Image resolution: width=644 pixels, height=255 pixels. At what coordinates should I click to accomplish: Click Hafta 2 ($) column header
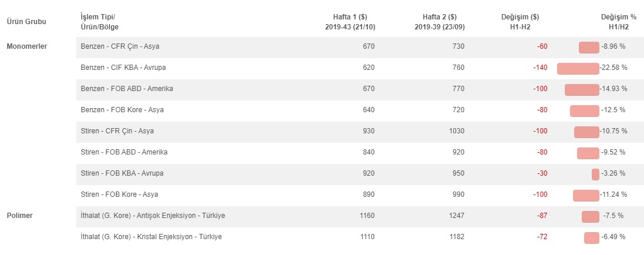click(439, 22)
